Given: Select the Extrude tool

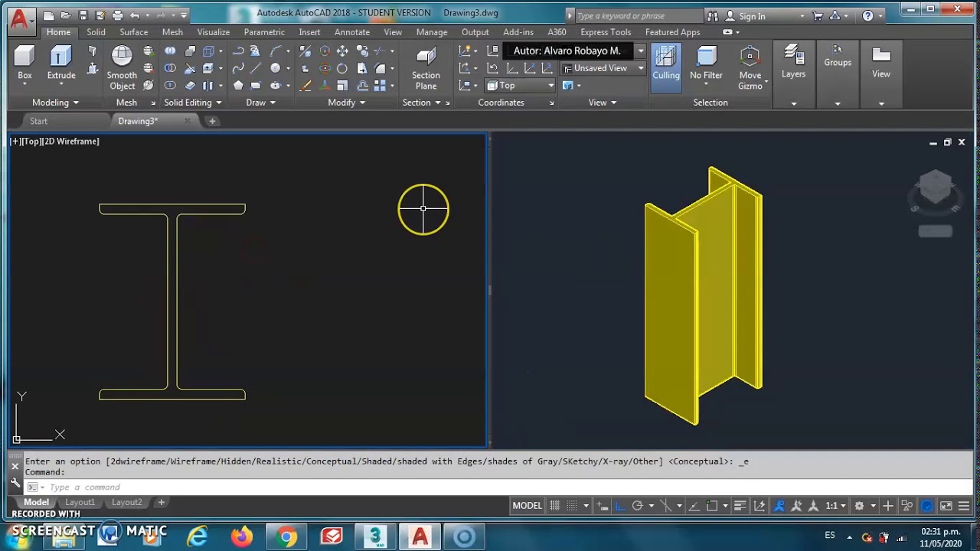Looking at the screenshot, I should [x=61, y=63].
